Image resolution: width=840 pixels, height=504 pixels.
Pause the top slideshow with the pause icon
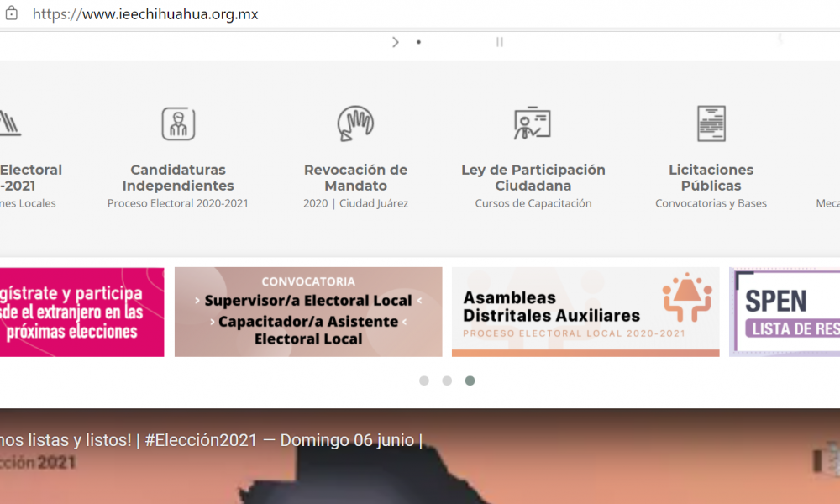[499, 42]
